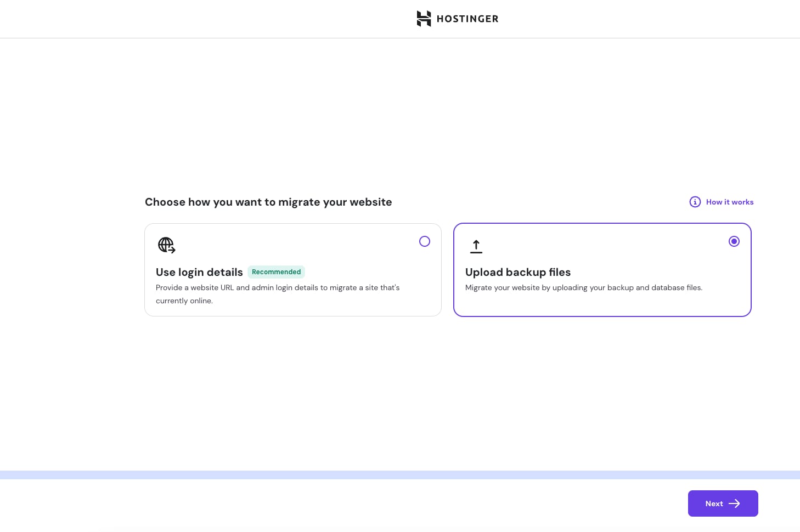Click the HOSTINGER wordmark text
The height and width of the screenshot is (532, 800).
click(467, 19)
